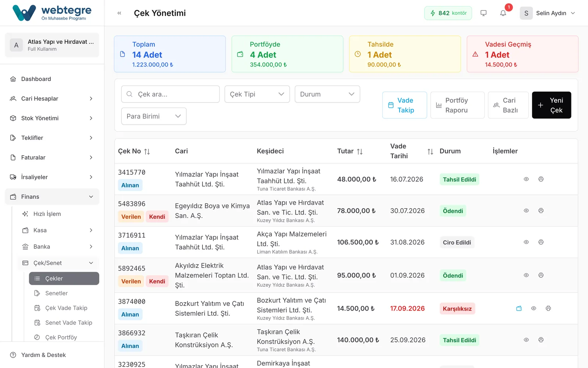Expand Stok Yönetimi menu
588x368 pixels.
(52, 118)
